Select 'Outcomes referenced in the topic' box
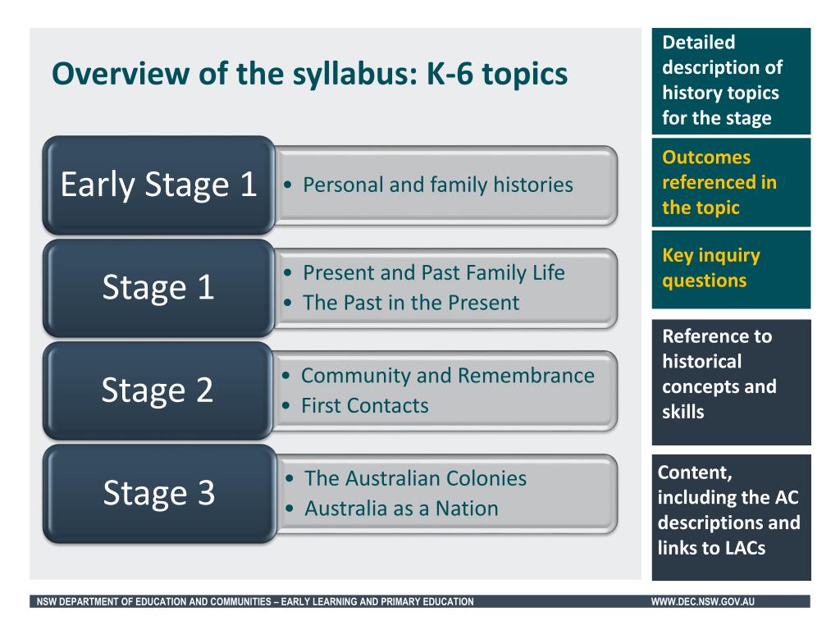The width and height of the screenshot is (840, 630). 731,183
